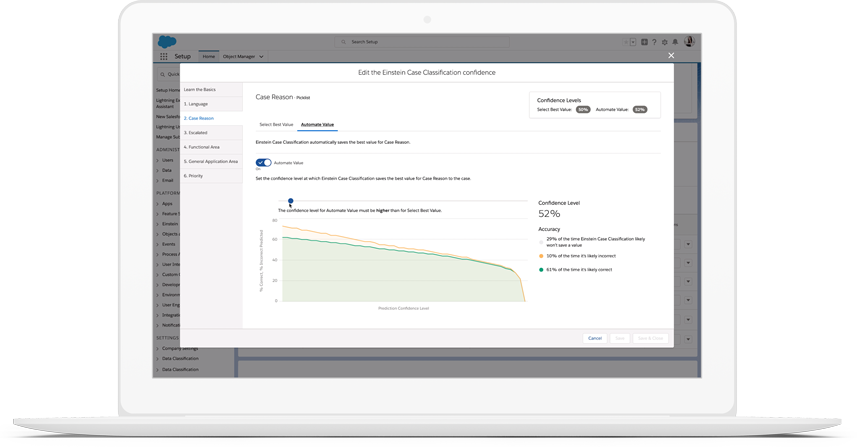The height and width of the screenshot is (447, 857).
Task: Click the Cancel button
Action: pos(595,338)
